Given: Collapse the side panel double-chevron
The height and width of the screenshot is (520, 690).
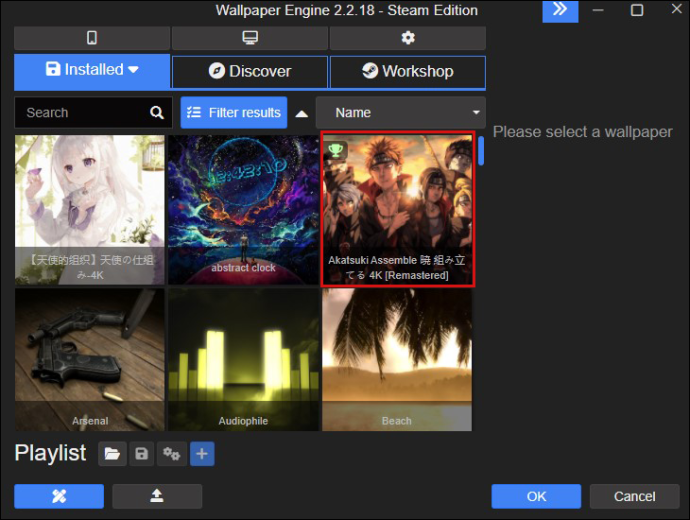Looking at the screenshot, I should (560, 11).
